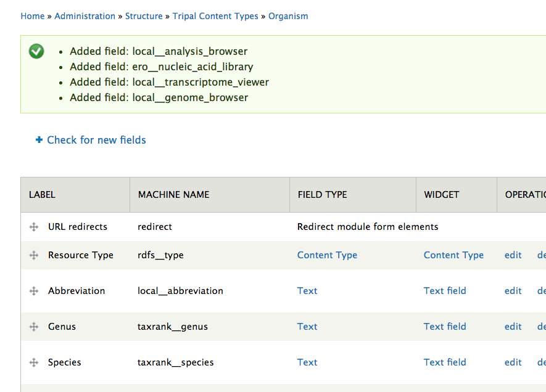Image resolution: width=546 pixels, height=392 pixels.
Task: Edit the Species field
Action: click(513, 362)
